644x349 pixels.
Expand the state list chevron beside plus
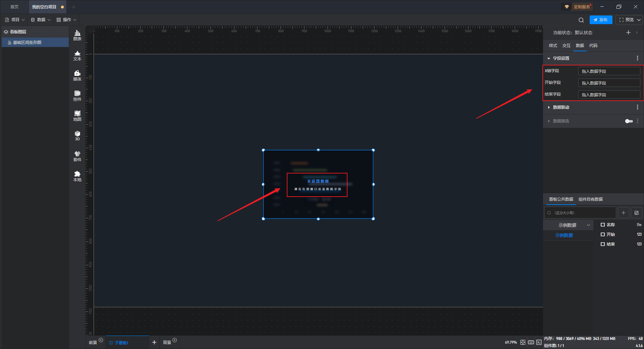[x=637, y=33]
